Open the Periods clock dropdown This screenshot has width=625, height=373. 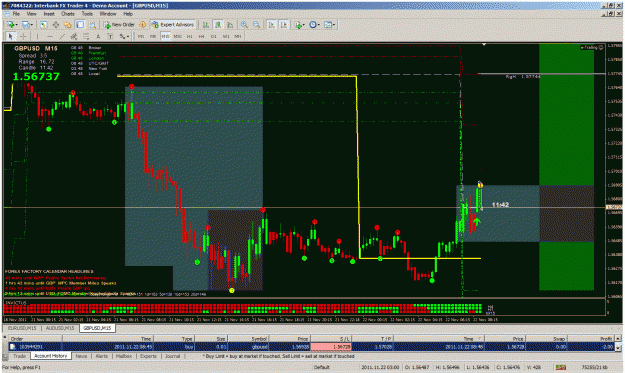coord(314,25)
